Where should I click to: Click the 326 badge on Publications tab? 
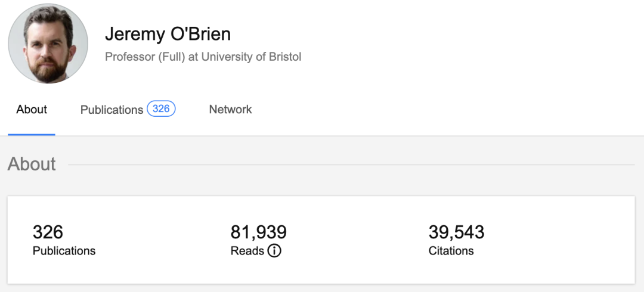[x=161, y=109]
